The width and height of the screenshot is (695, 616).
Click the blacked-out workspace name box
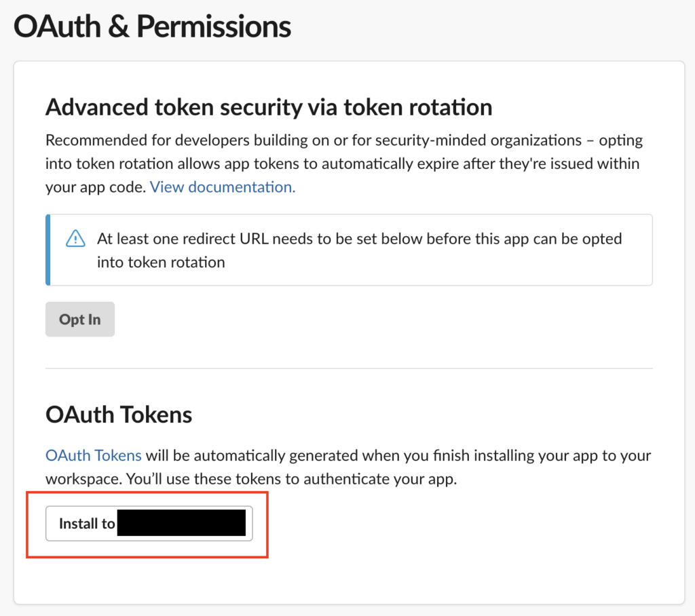pos(181,523)
